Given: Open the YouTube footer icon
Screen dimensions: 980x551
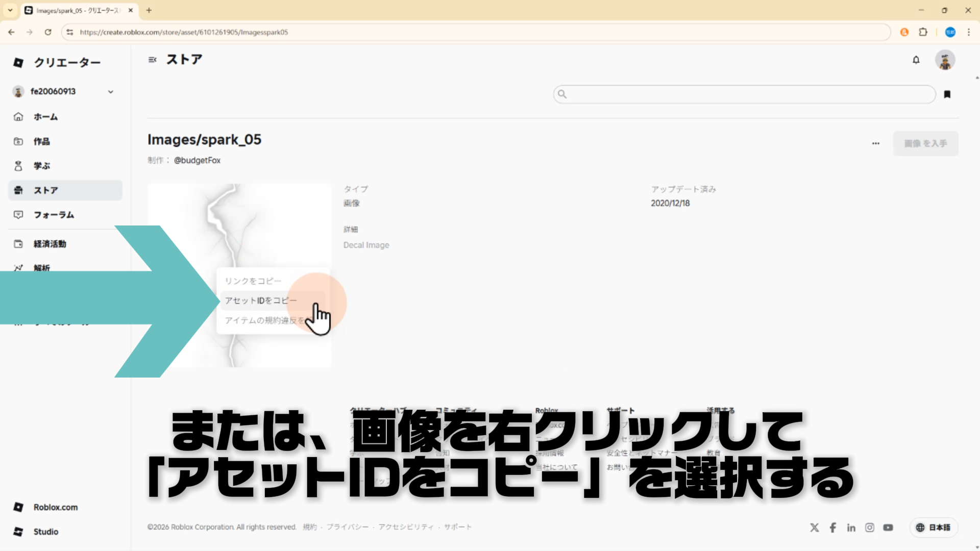Looking at the screenshot, I should pyautogui.click(x=888, y=528).
